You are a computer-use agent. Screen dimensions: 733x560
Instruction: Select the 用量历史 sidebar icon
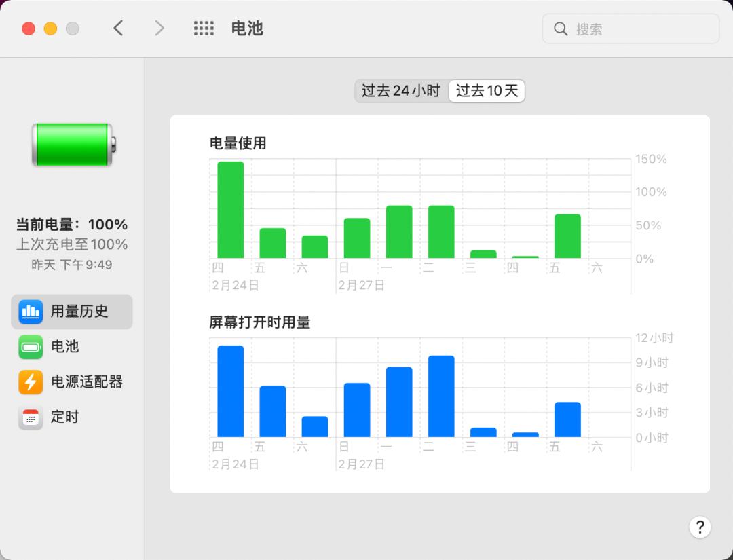[x=30, y=312]
